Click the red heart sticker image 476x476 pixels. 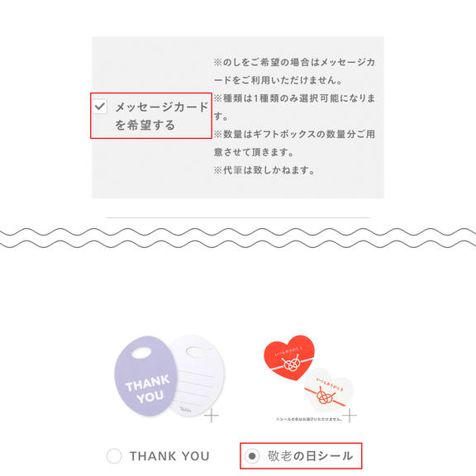(x=289, y=358)
